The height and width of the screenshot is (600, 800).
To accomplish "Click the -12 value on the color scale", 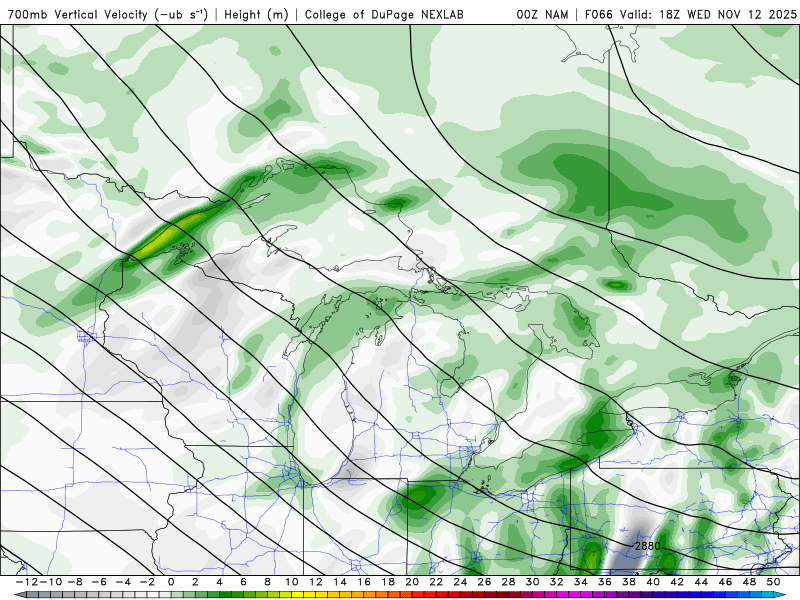I will coord(27,582).
